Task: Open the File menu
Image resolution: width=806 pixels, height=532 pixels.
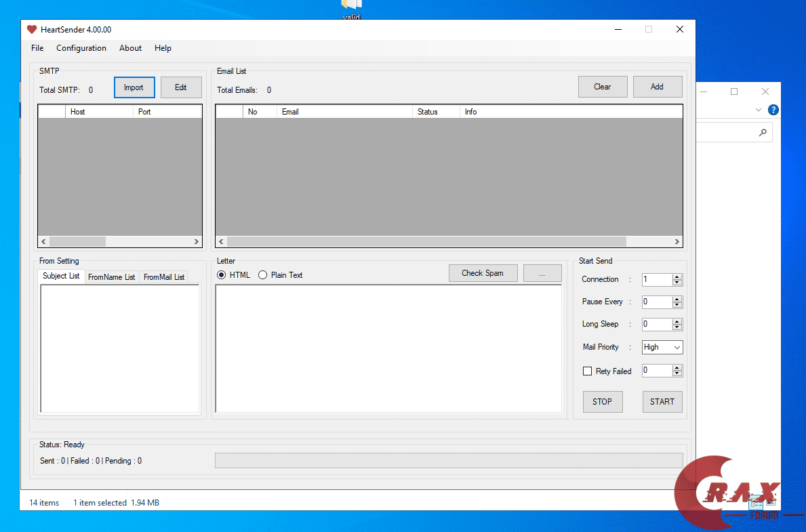Action: 37,48
